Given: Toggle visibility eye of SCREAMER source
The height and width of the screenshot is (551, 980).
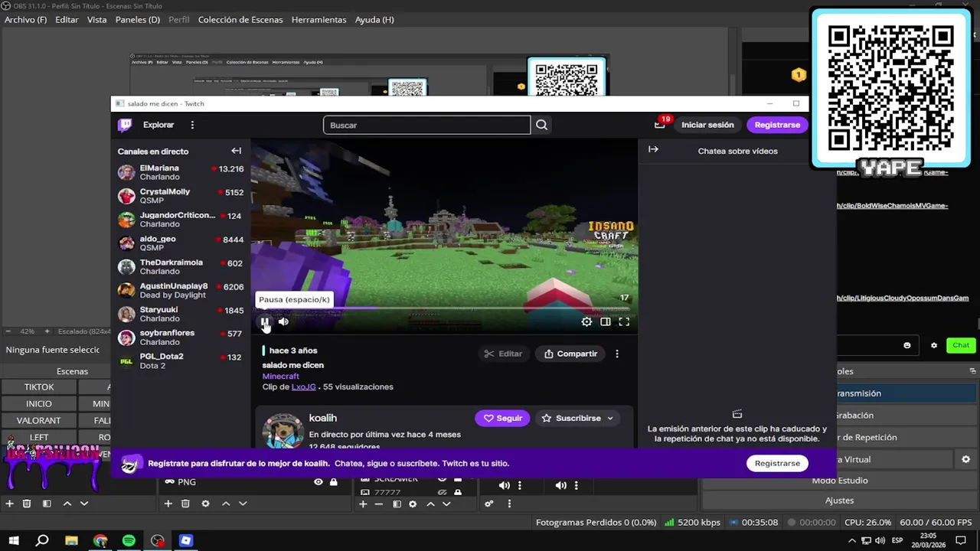Looking at the screenshot, I should coord(442,479).
